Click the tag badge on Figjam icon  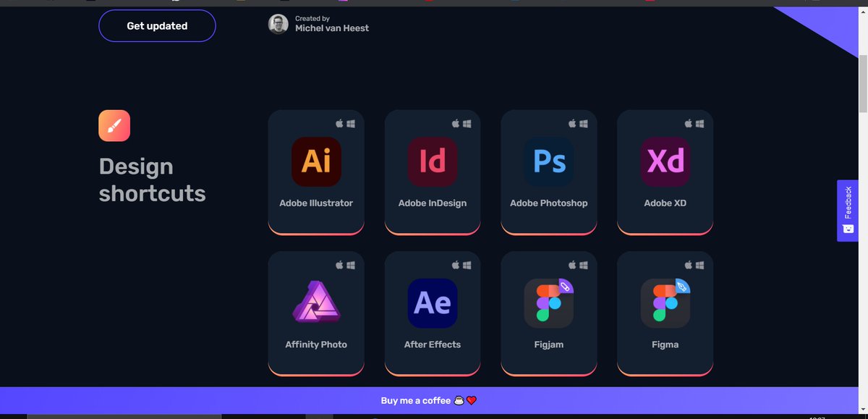566,287
